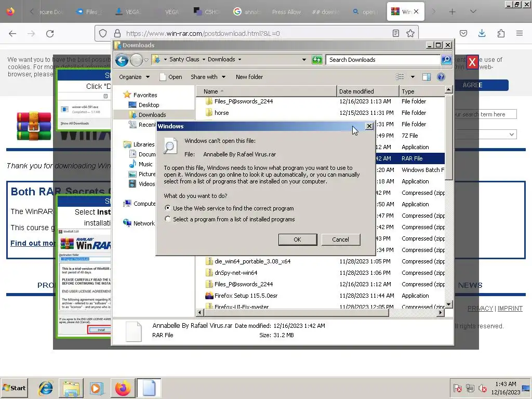
Task: List all tabs with the chevron button
Action: pyautogui.click(x=473, y=12)
